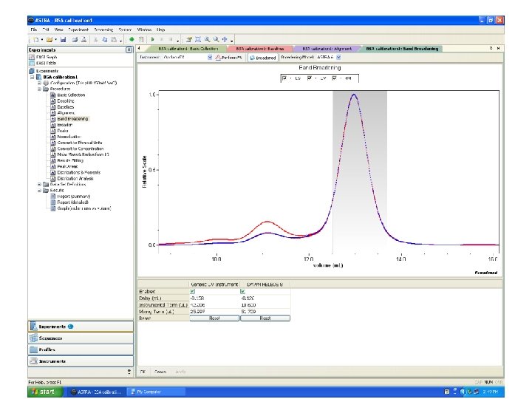Screen dimensions: 532x399
Task: Click the EASI Table icon
Action: click(32, 63)
